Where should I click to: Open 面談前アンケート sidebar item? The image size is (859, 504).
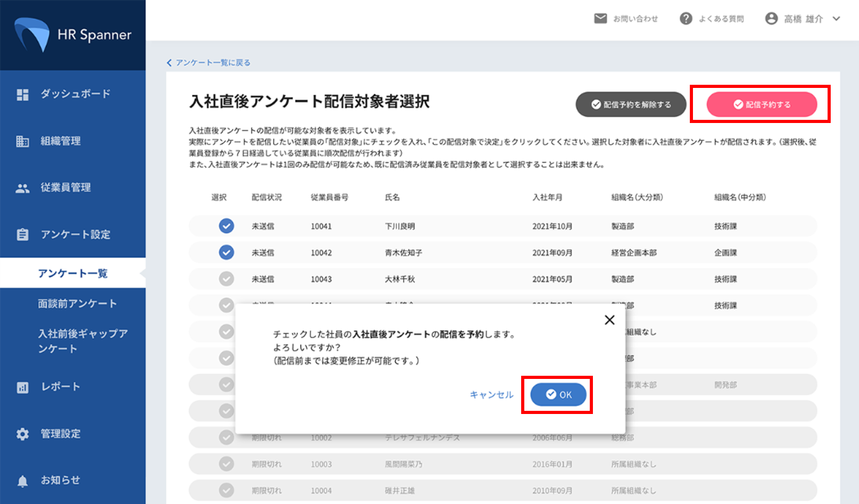coord(77,304)
